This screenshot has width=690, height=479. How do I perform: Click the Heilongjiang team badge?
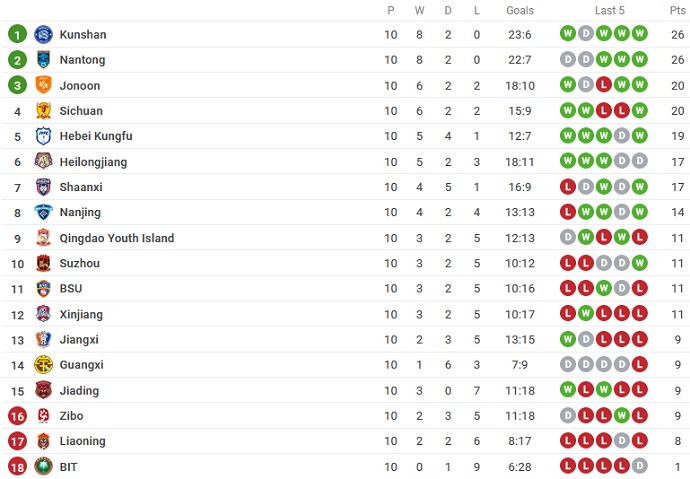[x=43, y=162]
